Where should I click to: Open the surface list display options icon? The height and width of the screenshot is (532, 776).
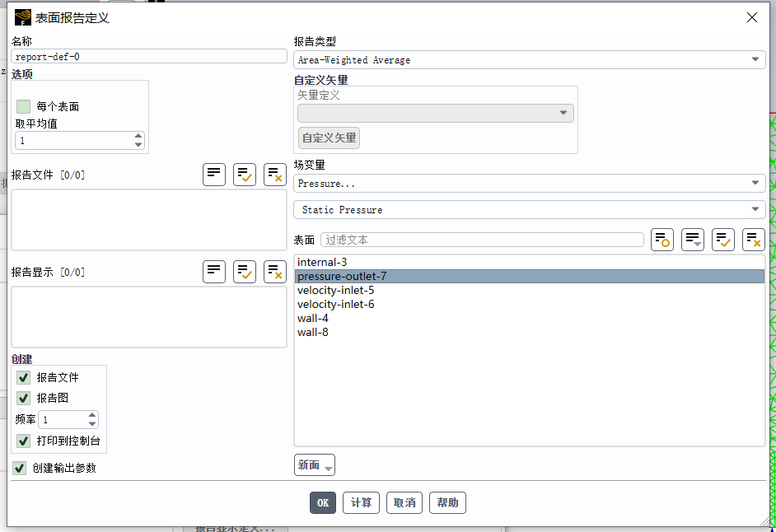pyautogui.click(x=693, y=240)
